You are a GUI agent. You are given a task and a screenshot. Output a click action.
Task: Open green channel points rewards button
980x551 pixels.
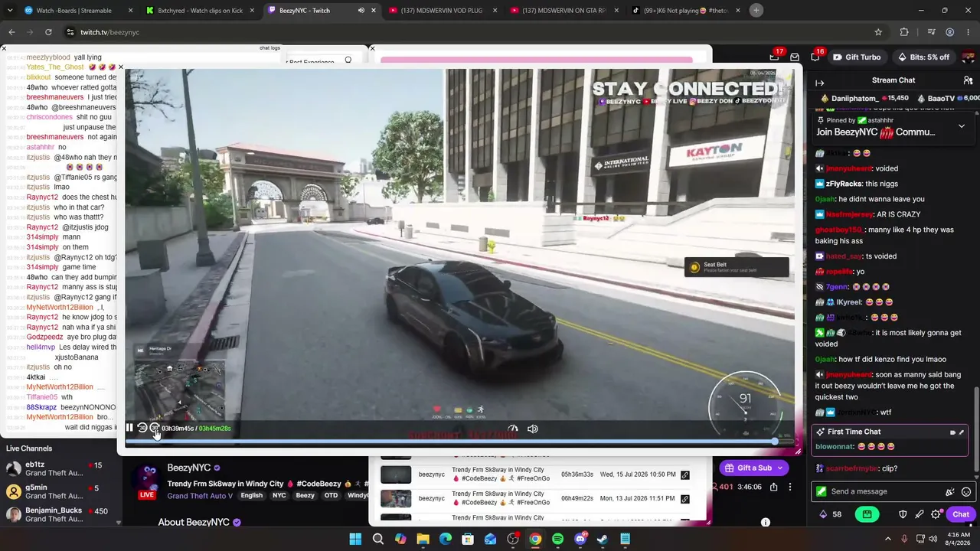867,514
